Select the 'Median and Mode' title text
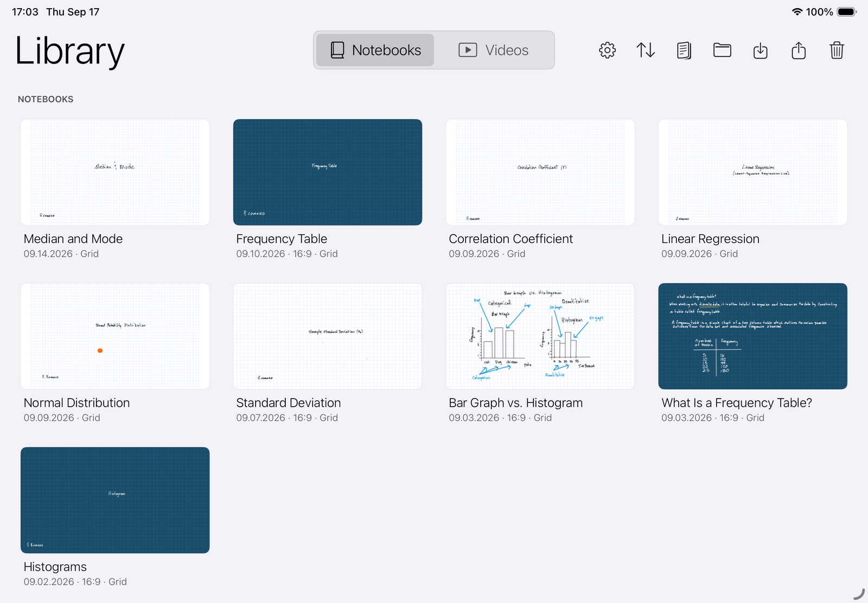 [x=73, y=239]
